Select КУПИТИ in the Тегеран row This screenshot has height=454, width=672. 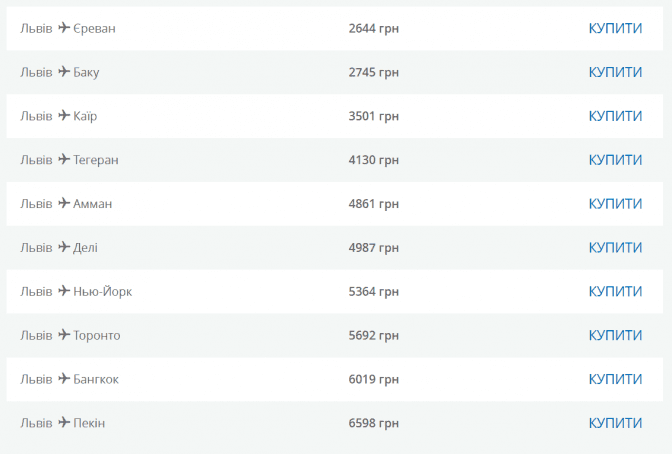pyautogui.click(x=615, y=160)
